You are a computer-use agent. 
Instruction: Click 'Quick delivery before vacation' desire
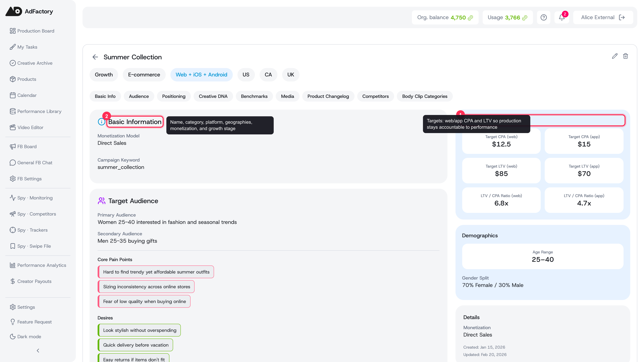[135, 345]
